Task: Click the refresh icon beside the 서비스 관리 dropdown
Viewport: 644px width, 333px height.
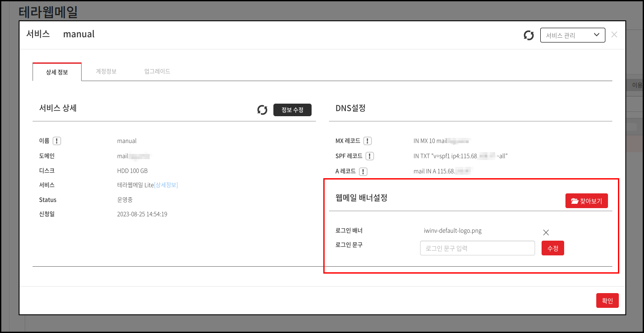Action: [529, 35]
